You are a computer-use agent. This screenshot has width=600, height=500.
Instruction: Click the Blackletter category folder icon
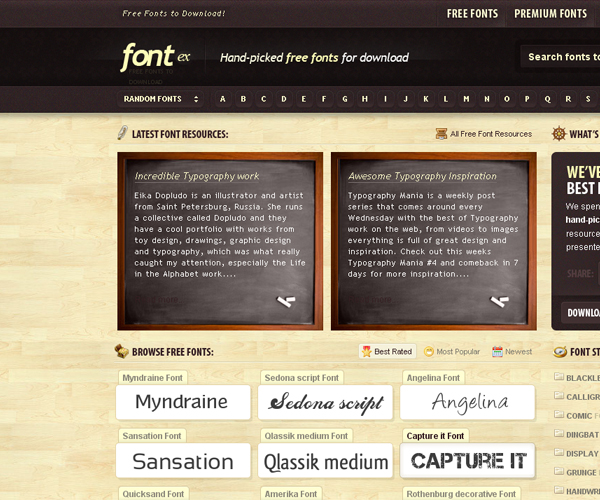coord(559,376)
